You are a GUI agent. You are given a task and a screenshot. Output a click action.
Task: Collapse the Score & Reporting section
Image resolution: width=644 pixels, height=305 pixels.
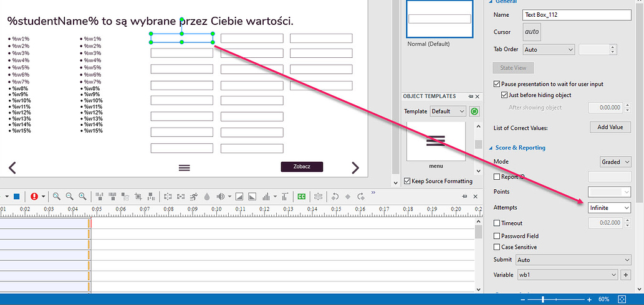[x=489, y=148]
